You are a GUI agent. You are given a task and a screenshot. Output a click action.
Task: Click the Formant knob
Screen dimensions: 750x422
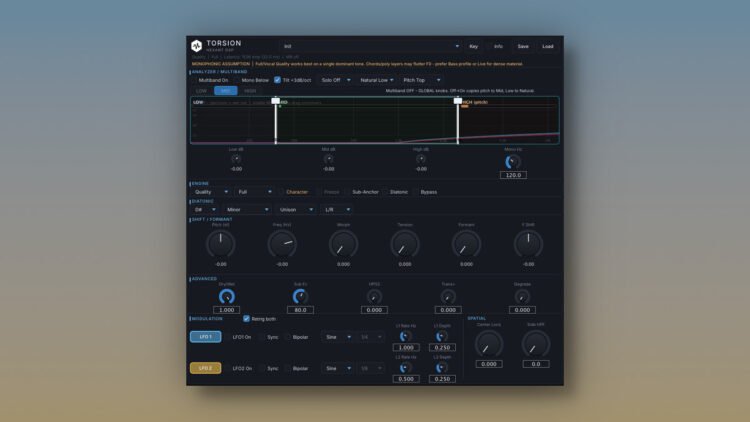point(466,244)
